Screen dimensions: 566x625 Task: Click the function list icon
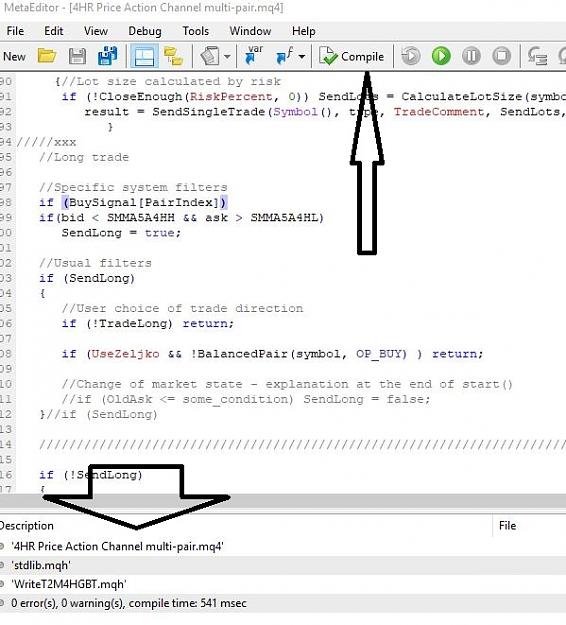tap(285, 55)
